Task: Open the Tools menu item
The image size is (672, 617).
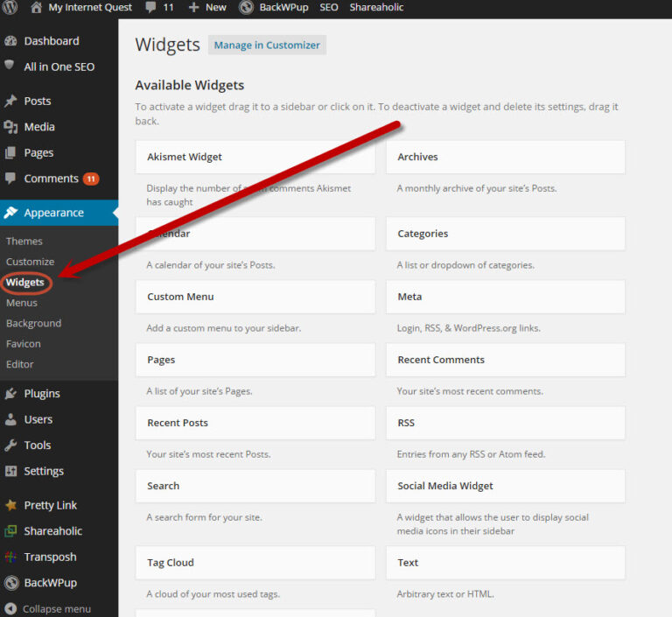Action: [x=38, y=445]
